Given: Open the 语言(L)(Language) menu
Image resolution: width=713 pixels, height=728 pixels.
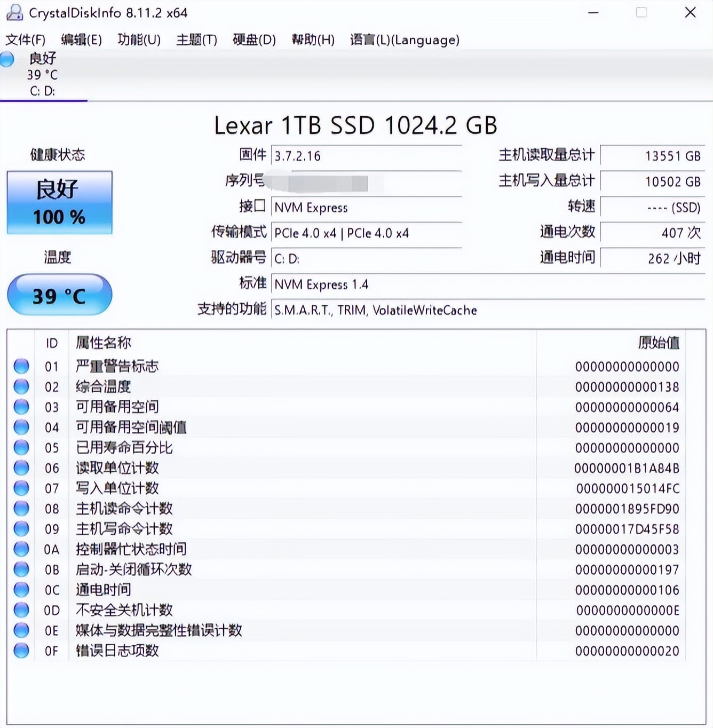Looking at the screenshot, I should [x=403, y=40].
